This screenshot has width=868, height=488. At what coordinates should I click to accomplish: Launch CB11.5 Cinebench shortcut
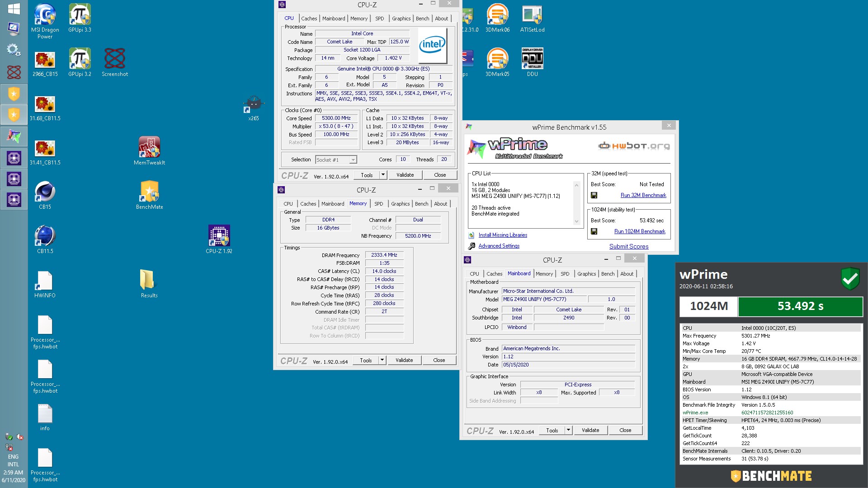pos(45,239)
